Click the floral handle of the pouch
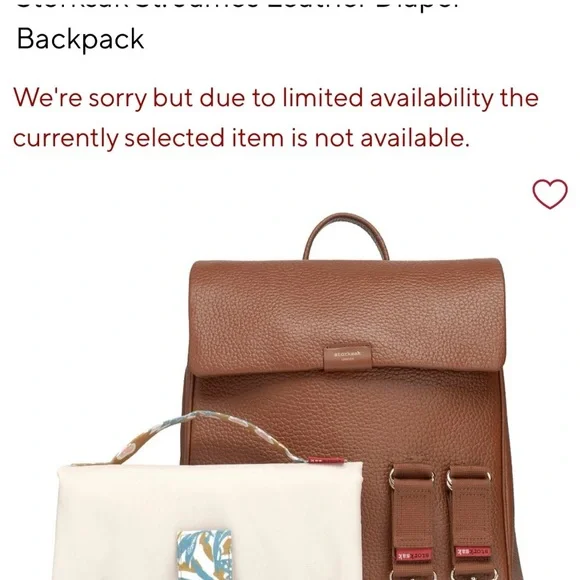This screenshot has height=580, width=580. click(x=209, y=436)
